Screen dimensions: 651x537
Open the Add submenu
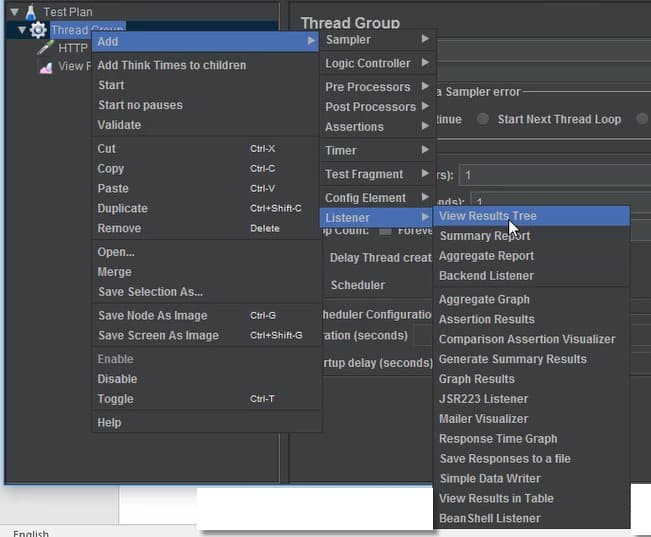pos(205,42)
